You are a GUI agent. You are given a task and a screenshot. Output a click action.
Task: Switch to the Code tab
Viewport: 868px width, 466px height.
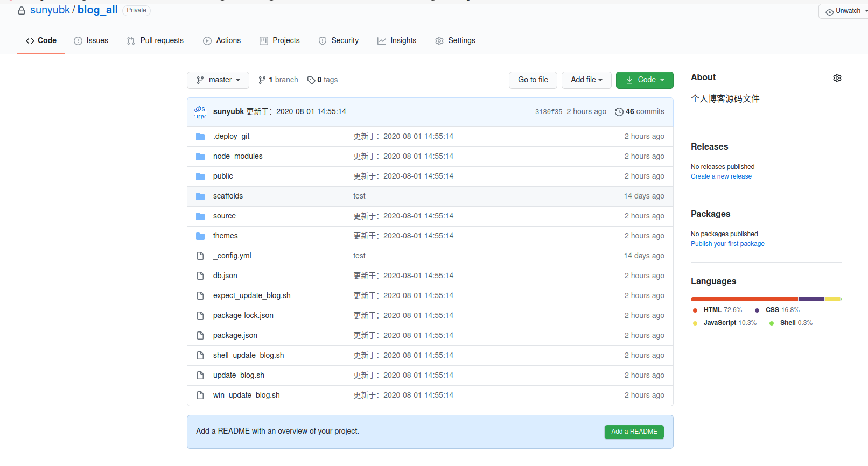tap(41, 41)
